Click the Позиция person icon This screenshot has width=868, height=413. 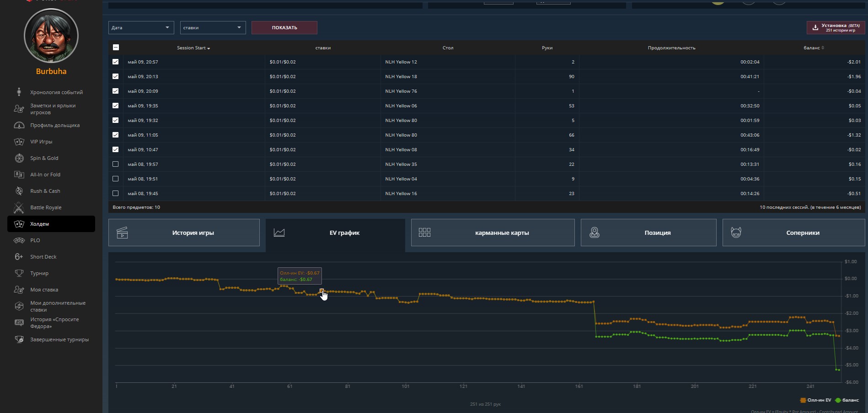pos(594,233)
